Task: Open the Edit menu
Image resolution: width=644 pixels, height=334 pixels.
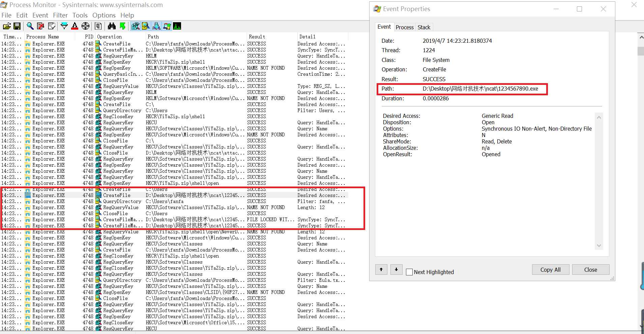Action: [x=22, y=15]
